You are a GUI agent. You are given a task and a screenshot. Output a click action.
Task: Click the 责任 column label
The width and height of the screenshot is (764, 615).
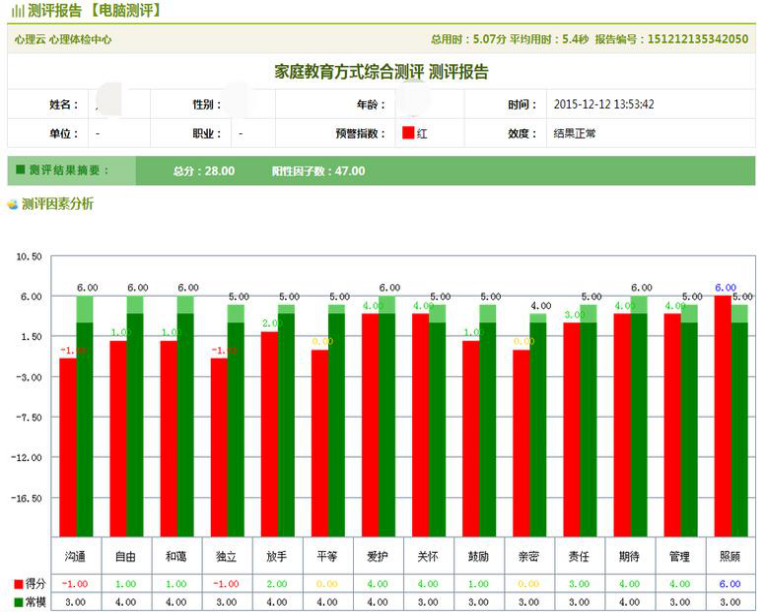[x=579, y=556]
